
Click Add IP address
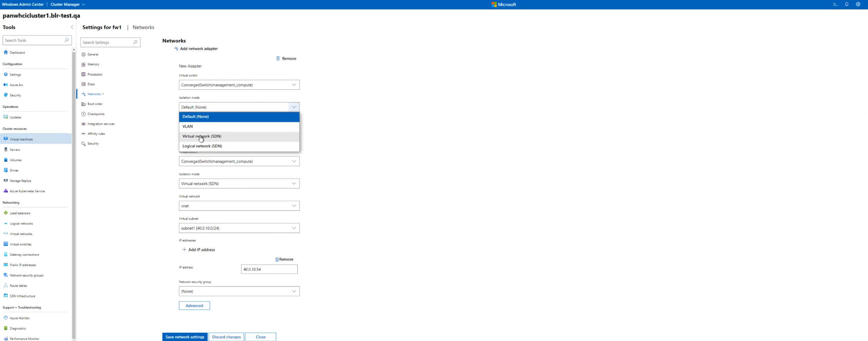[199, 250]
